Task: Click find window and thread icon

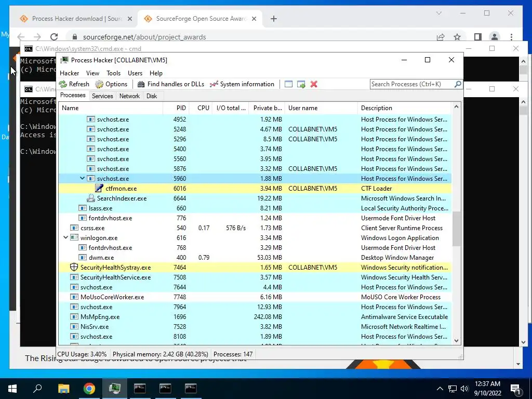Action: [x=301, y=84]
